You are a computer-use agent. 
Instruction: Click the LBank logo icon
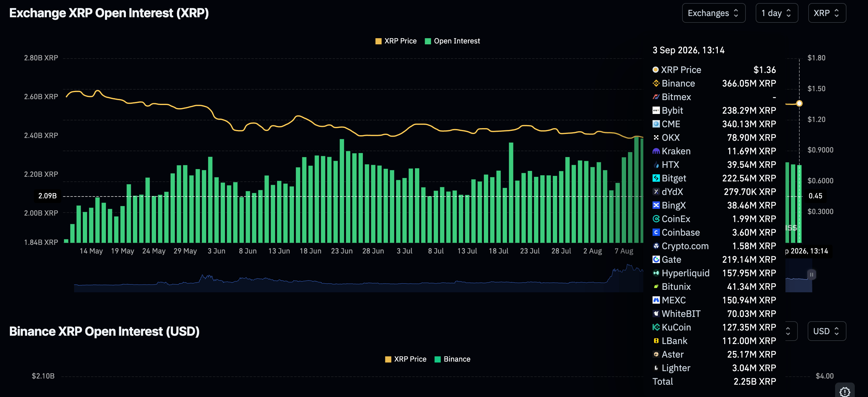[x=656, y=341]
